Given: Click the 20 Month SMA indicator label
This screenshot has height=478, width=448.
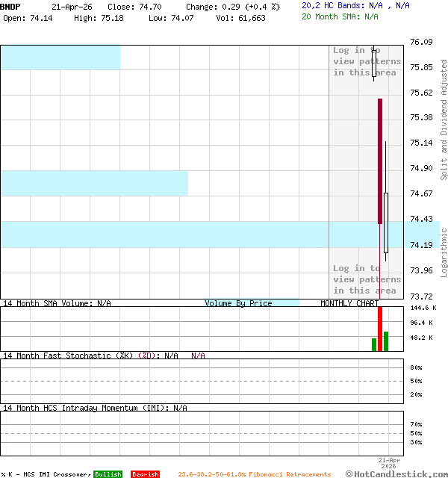Looking at the screenshot, I should click(x=340, y=16).
